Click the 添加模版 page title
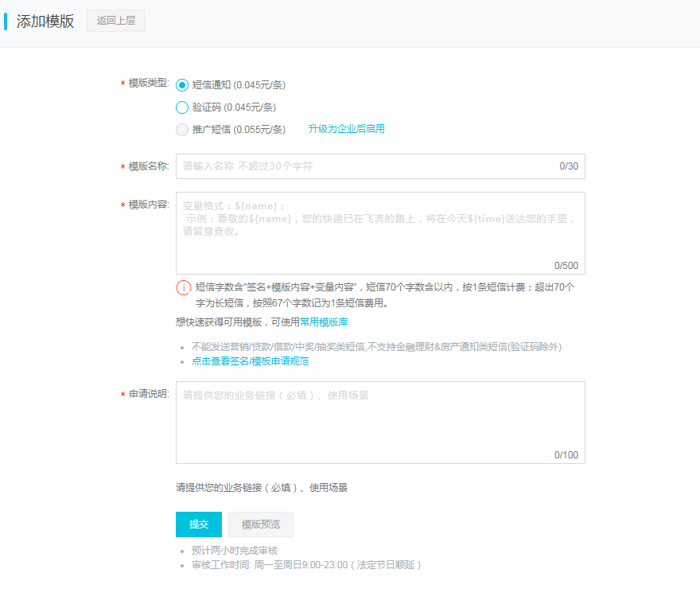Viewport: 700px width, 616px height. point(45,21)
